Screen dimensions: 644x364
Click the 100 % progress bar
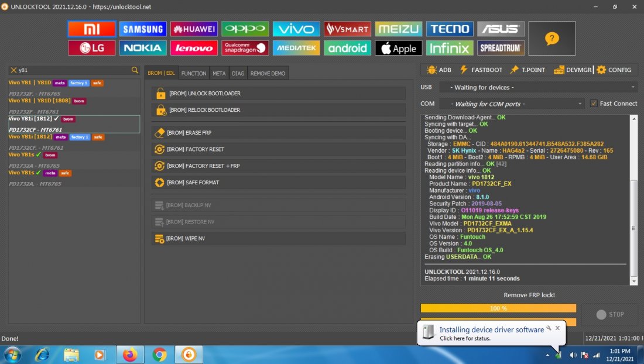[498, 308]
